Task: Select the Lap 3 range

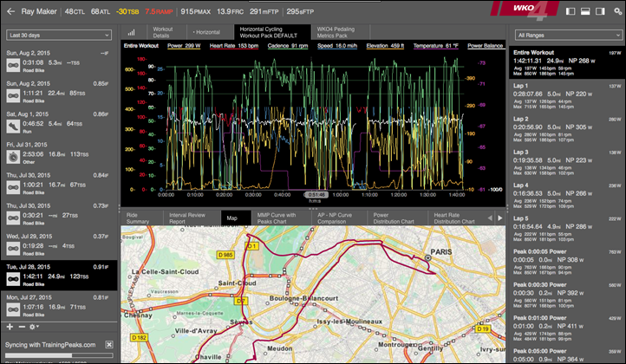Action: click(567, 162)
